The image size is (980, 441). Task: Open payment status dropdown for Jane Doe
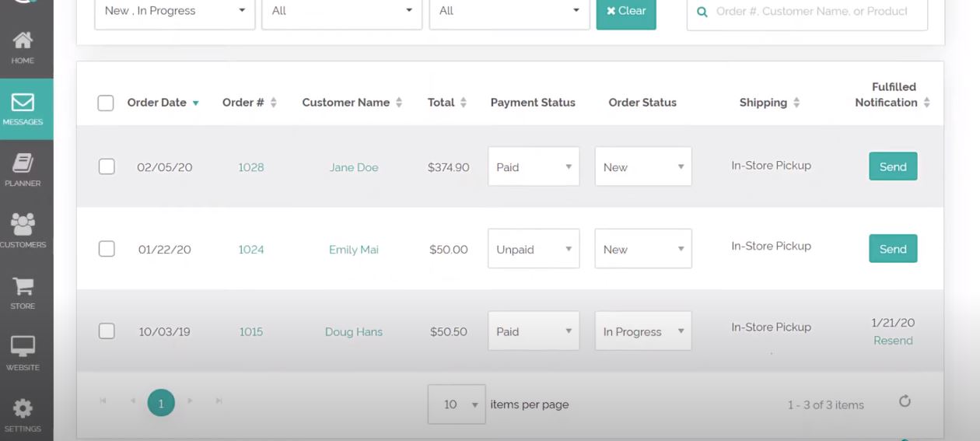[534, 166]
